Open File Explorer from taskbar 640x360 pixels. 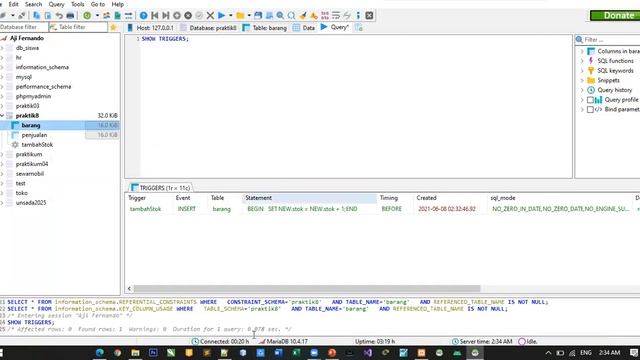[x=136, y=353]
